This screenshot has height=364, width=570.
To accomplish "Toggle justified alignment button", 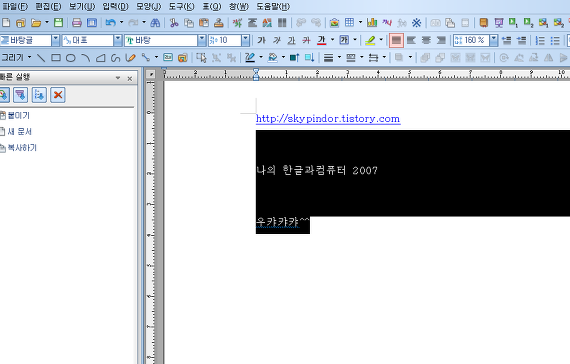I will click(x=396, y=40).
